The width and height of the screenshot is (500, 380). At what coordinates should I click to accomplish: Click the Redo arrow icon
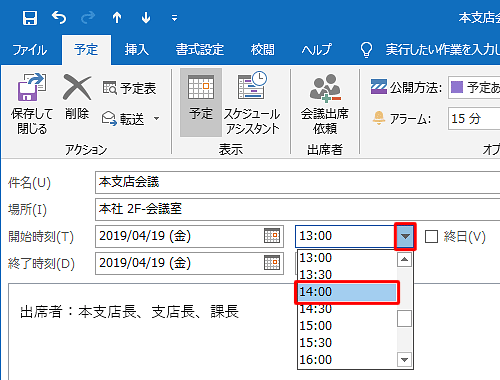(88, 17)
